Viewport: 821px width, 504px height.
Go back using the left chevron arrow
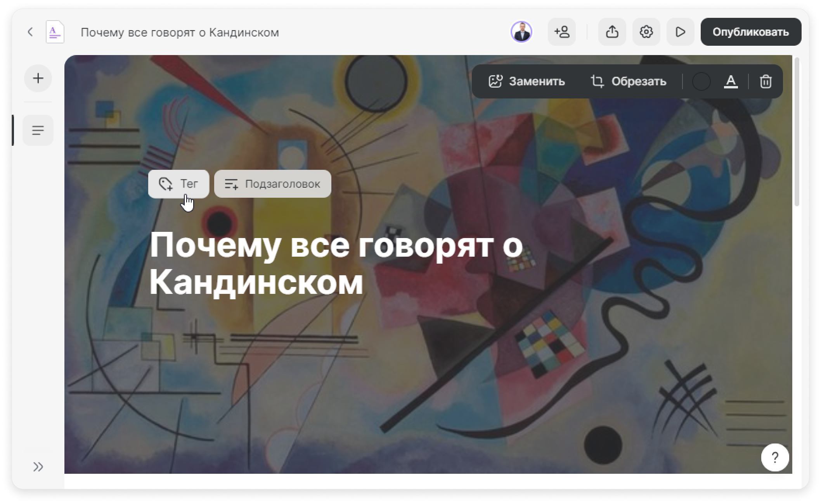[30, 32]
